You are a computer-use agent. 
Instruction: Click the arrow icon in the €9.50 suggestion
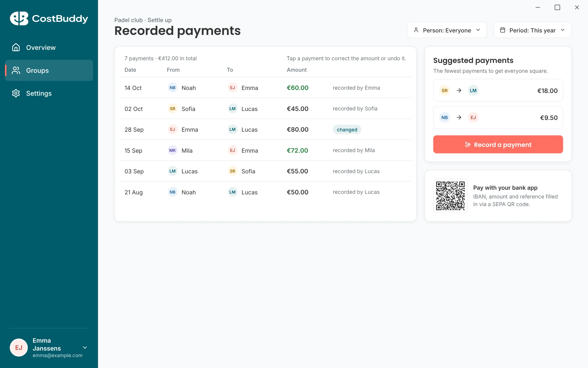459,117
